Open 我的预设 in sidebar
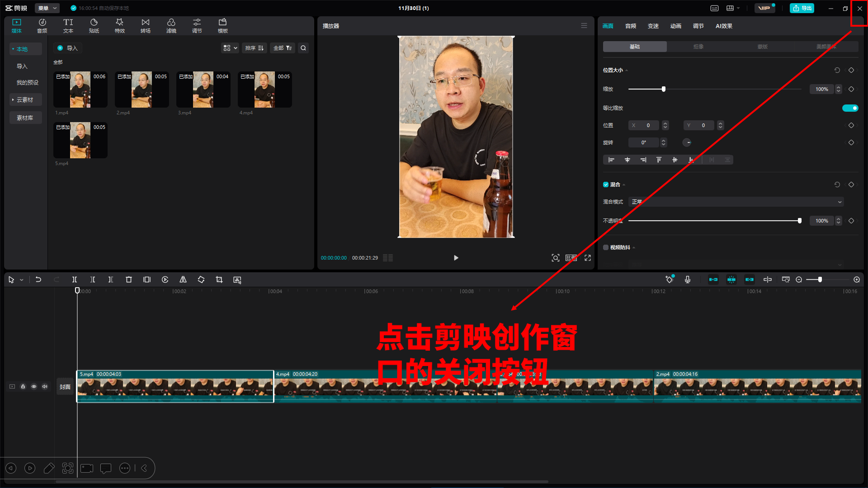Screen dimensions: 868x488 pos(28,82)
